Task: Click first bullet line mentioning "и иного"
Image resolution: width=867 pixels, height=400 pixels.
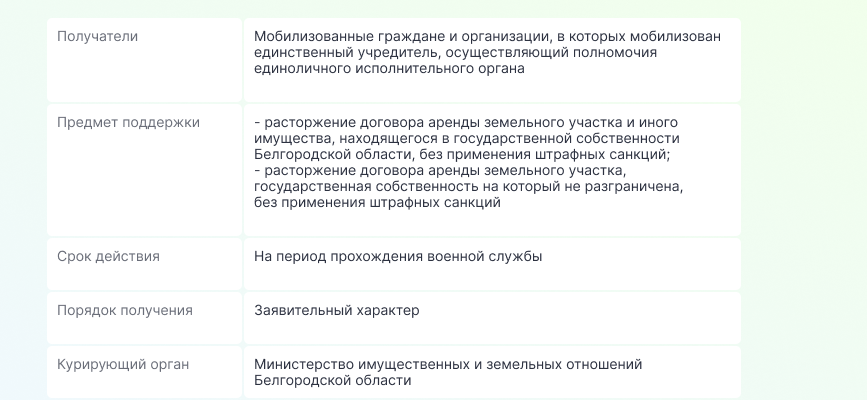Action: [466, 122]
